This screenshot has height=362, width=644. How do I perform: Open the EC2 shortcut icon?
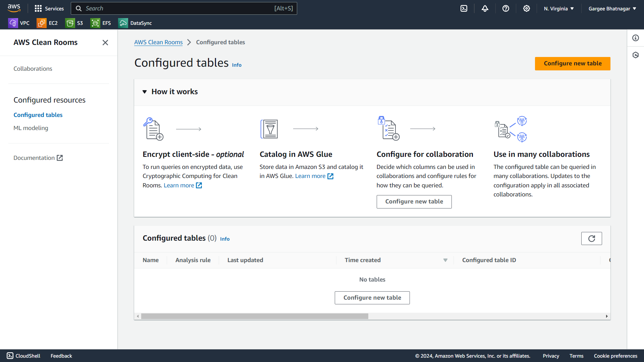42,23
